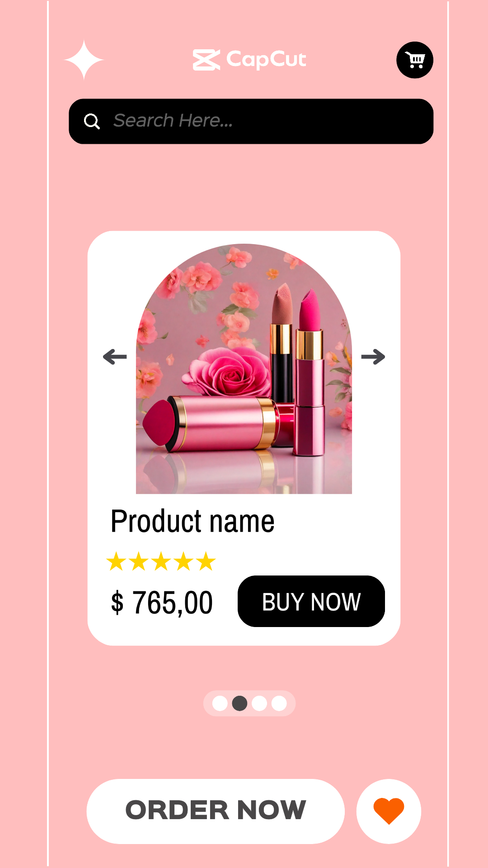Select the first carousel page dot
Viewport: 488px width, 868px height.
point(220,703)
